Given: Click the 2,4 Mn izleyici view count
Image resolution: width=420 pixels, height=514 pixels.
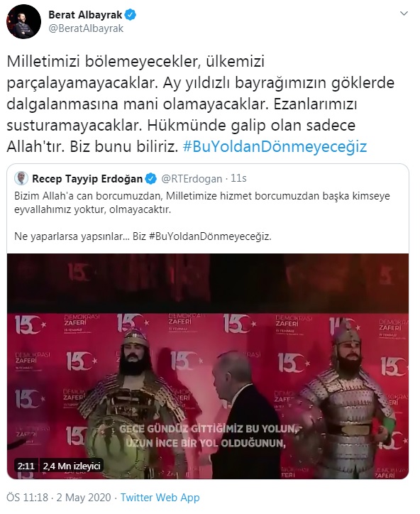Looking at the screenshot, I should [72, 466].
